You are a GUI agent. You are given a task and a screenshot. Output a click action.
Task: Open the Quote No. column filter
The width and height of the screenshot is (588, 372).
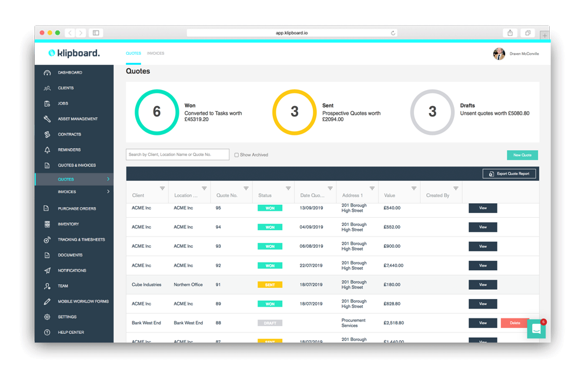pos(246,188)
